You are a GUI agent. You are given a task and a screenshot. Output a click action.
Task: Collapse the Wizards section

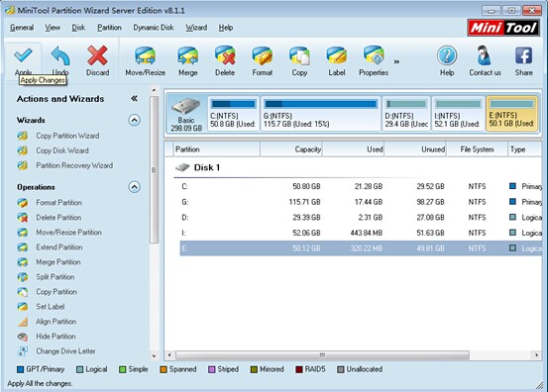(x=134, y=120)
